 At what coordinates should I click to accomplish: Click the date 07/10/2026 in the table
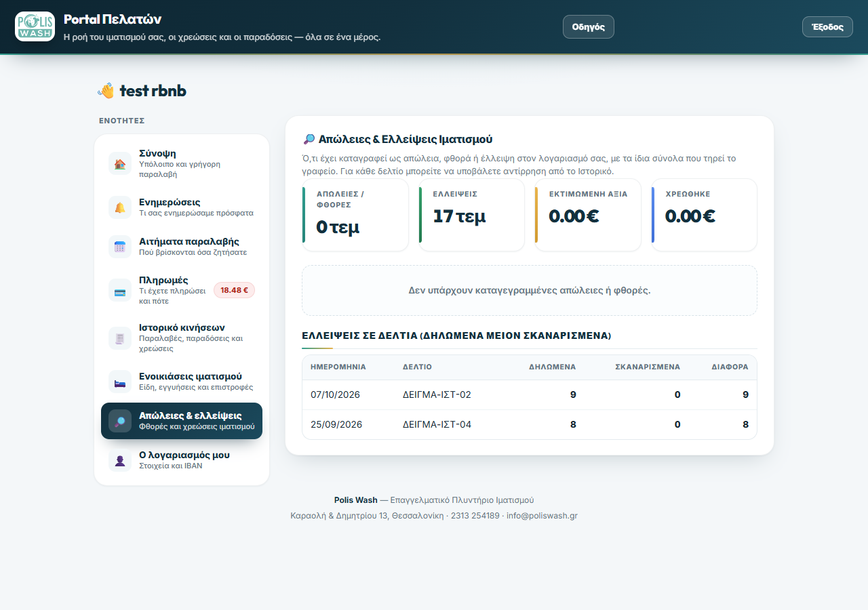pyautogui.click(x=335, y=394)
